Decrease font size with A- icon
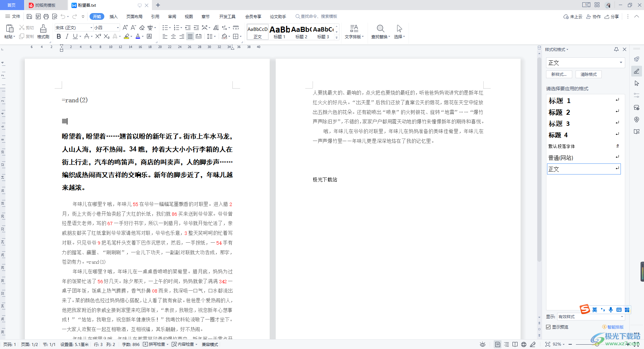 tap(133, 28)
